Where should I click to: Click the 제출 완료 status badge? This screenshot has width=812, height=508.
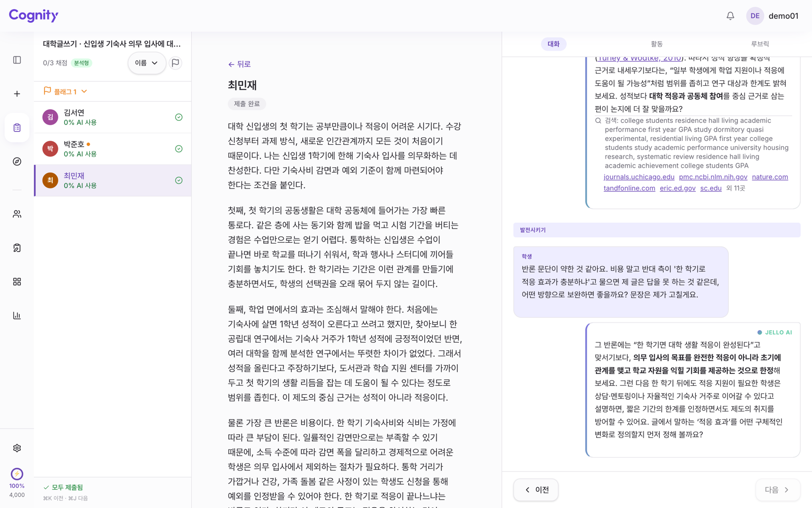click(x=247, y=104)
